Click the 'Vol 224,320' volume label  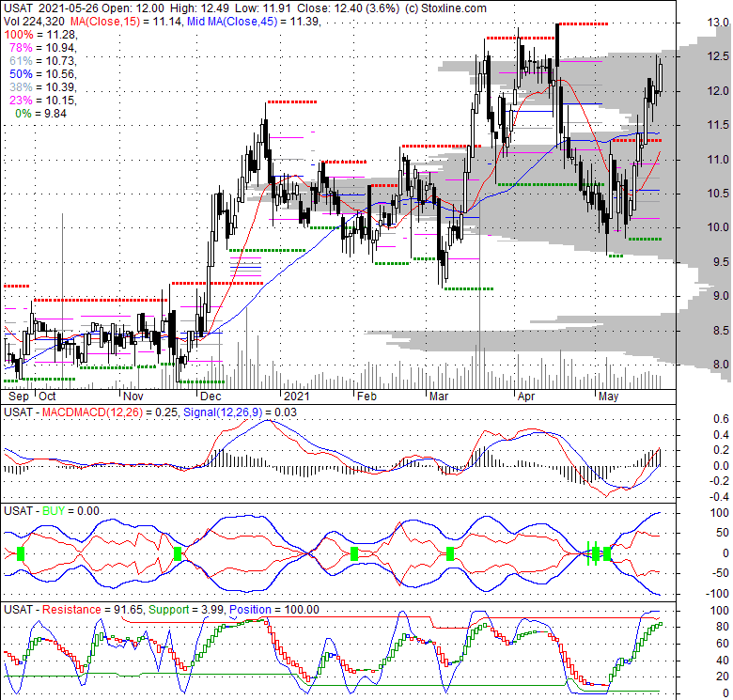[x=34, y=22]
